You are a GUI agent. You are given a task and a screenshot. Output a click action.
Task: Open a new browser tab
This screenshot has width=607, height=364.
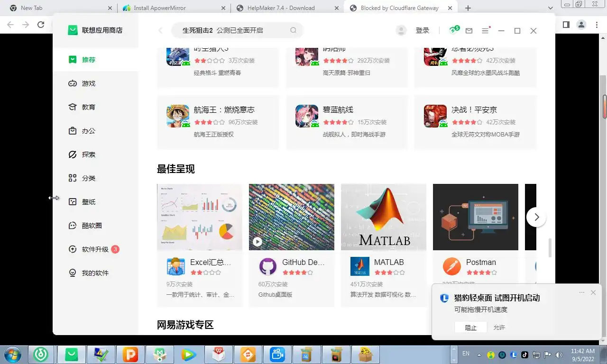[x=468, y=8]
